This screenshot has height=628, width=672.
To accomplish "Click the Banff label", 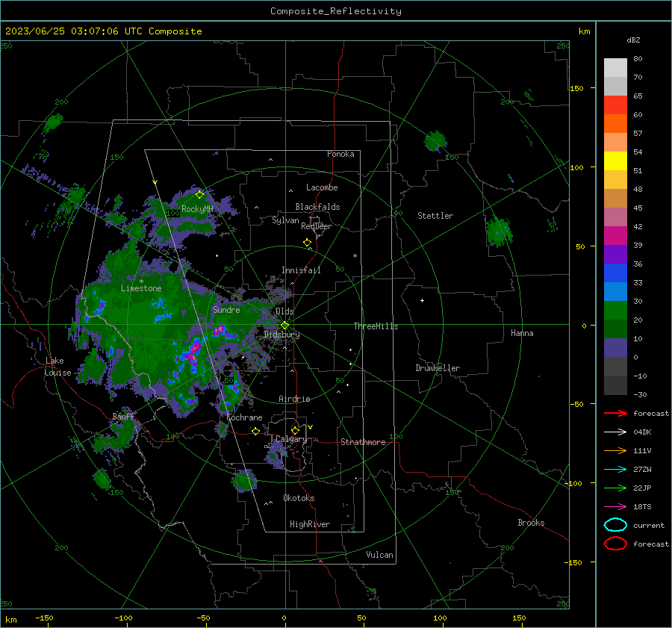I will tap(123, 417).
